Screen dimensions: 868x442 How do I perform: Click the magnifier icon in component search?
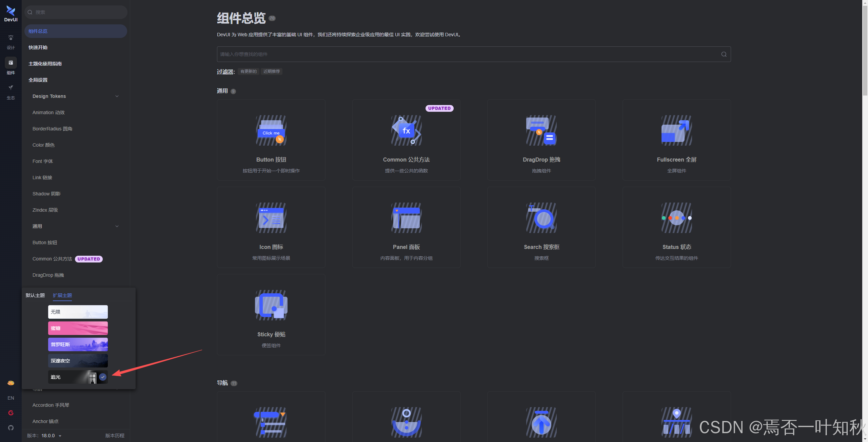pyautogui.click(x=724, y=54)
